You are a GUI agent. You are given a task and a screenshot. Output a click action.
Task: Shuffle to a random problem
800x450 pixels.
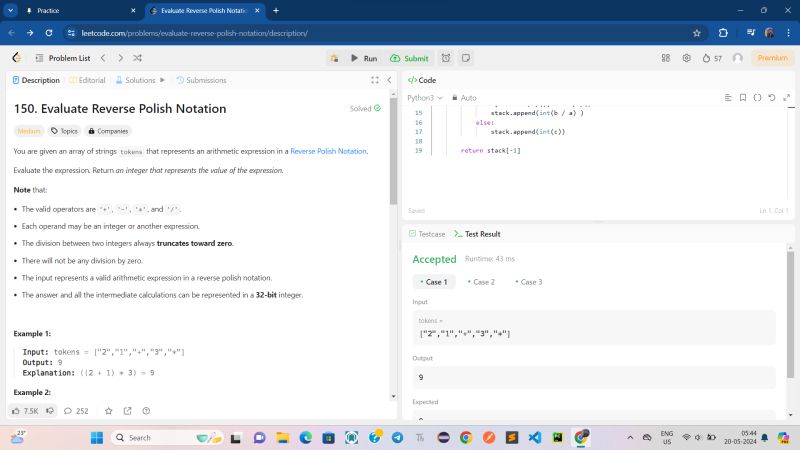coord(135,58)
